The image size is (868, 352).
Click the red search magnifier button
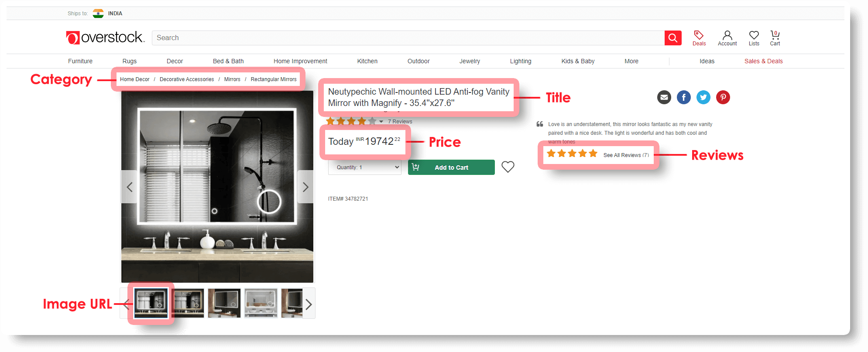click(673, 38)
